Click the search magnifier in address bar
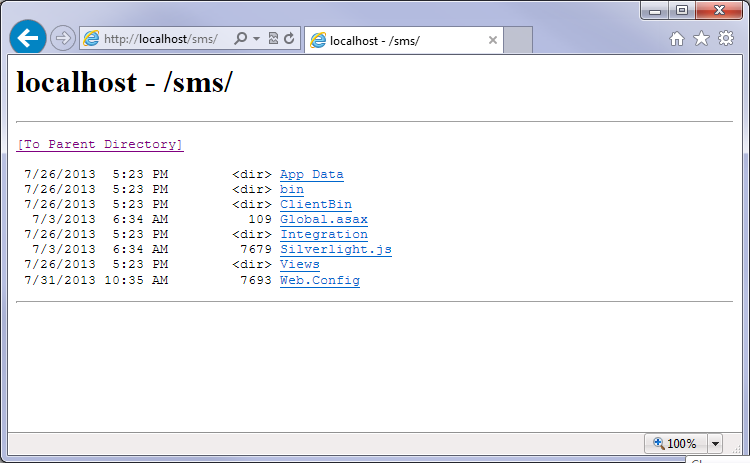750x463 pixels. click(x=240, y=39)
